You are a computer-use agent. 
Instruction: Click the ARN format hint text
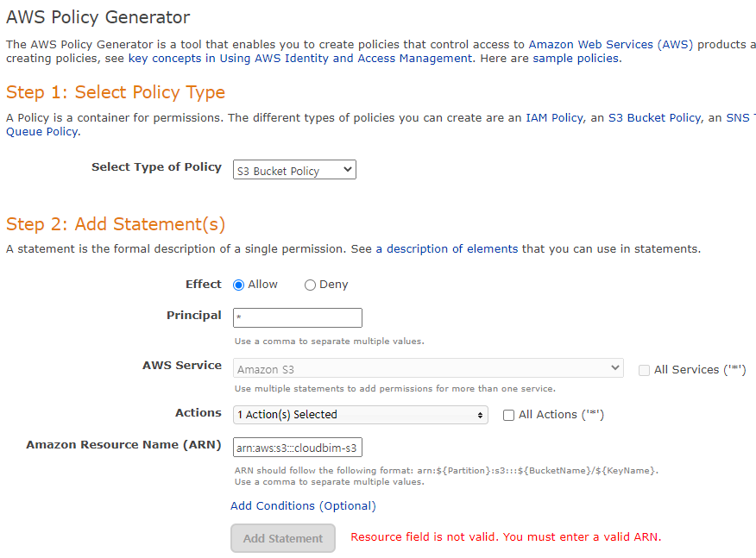tap(446, 471)
